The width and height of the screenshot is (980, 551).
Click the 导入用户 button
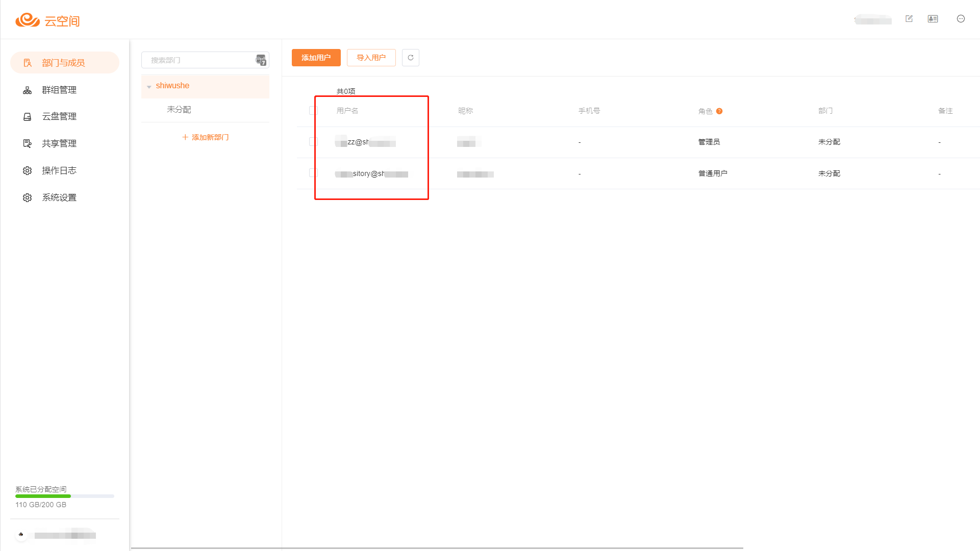pos(371,58)
